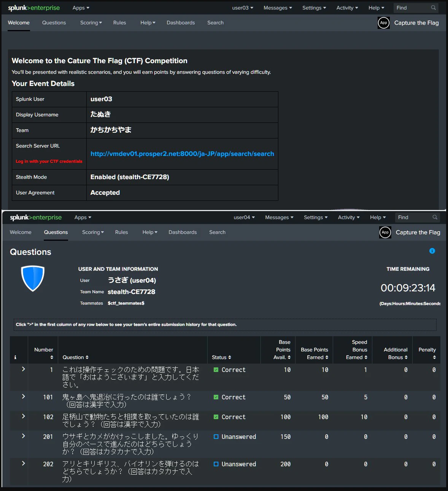
Task: Click the blue shield team icon
Action: 33,278
